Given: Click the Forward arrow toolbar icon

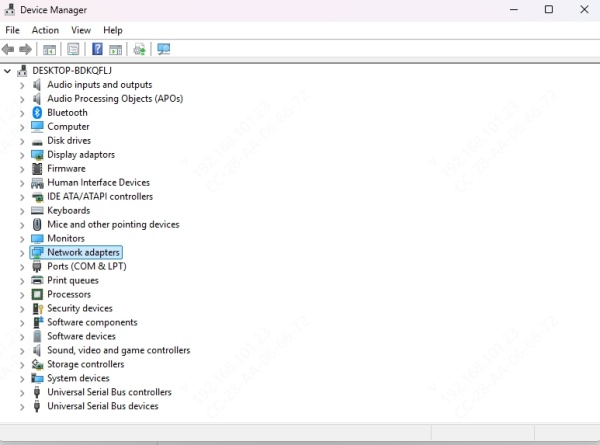Looking at the screenshot, I should (25, 49).
